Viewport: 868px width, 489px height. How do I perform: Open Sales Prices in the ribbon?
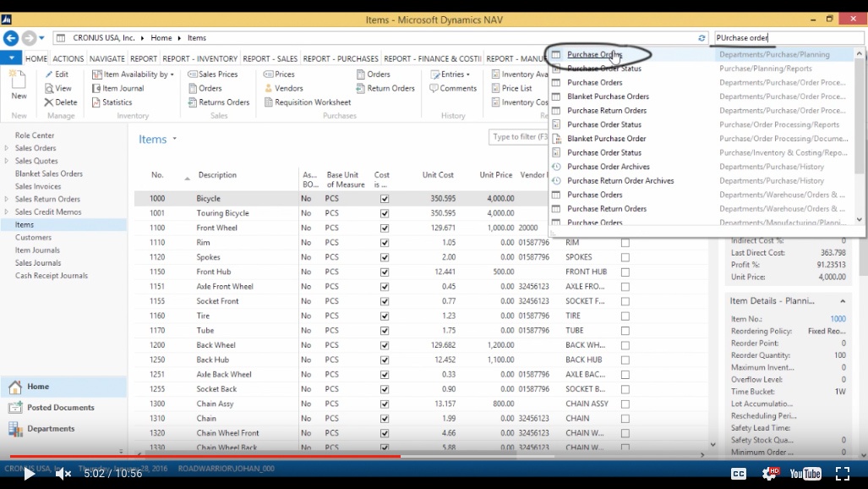(213, 74)
